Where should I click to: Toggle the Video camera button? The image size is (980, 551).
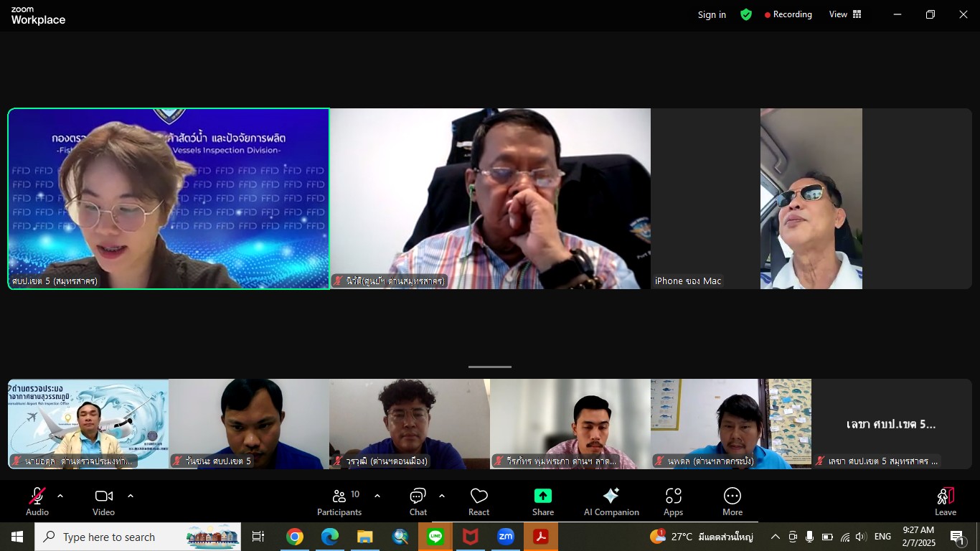tap(103, 501)
